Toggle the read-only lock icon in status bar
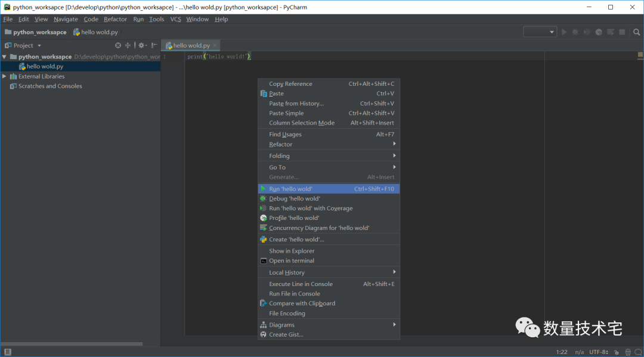 coord(616,352)
